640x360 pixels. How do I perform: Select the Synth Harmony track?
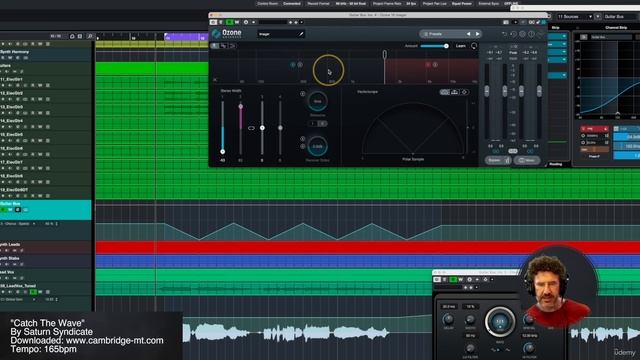pyautogui.click(x=46, y=55)
